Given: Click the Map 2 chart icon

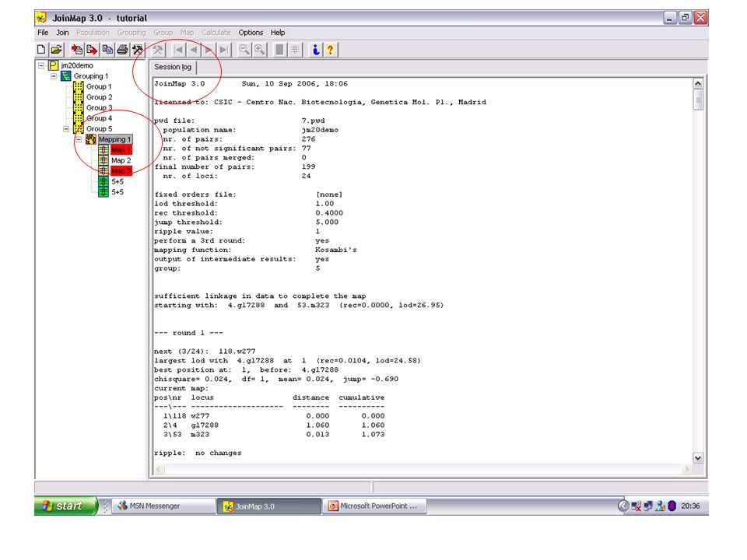Looking at the screenshot, I should 103,160.
